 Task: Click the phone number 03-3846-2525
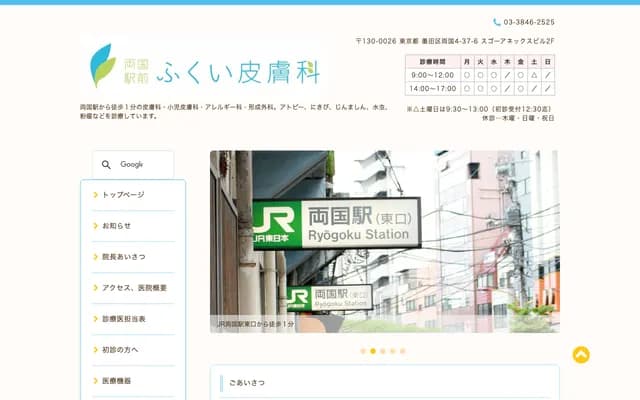[529, 22]
